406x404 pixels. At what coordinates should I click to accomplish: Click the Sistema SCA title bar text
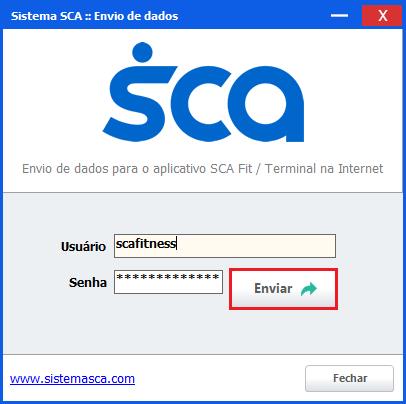[x=95, y=16]
